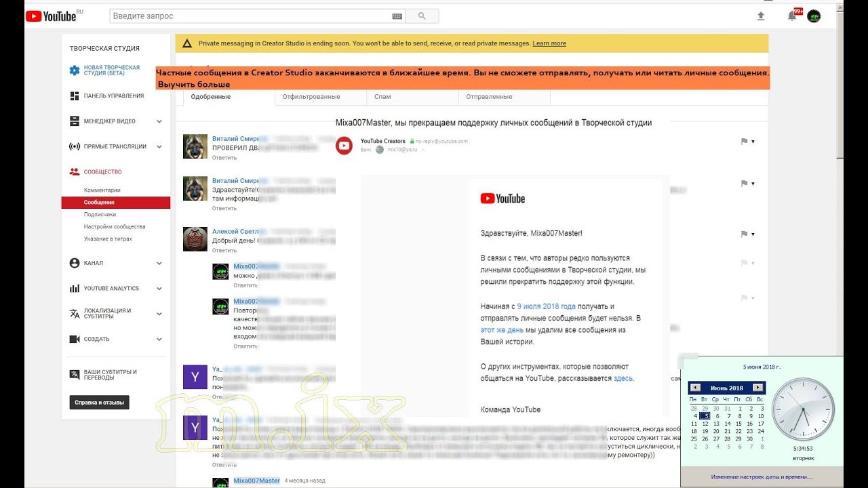This screenshot has width=868, height=488.
Task: Open Подписчики in the sidebar
Action: [x=100, y=215]
